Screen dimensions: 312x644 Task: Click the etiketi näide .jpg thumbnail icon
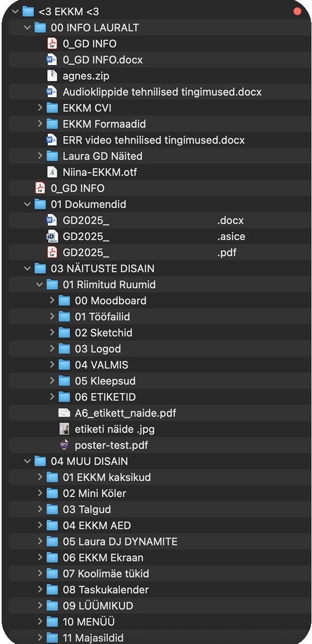point(64,429)
